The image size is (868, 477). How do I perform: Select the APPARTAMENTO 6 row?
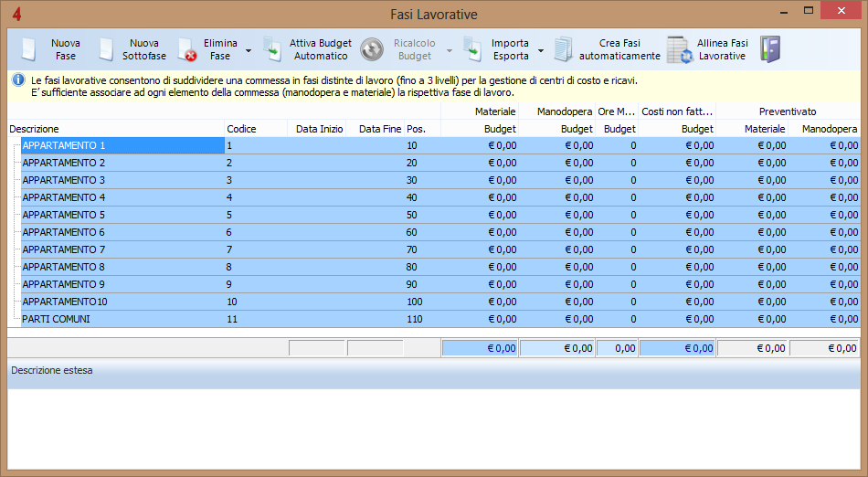tap(440, 232)
